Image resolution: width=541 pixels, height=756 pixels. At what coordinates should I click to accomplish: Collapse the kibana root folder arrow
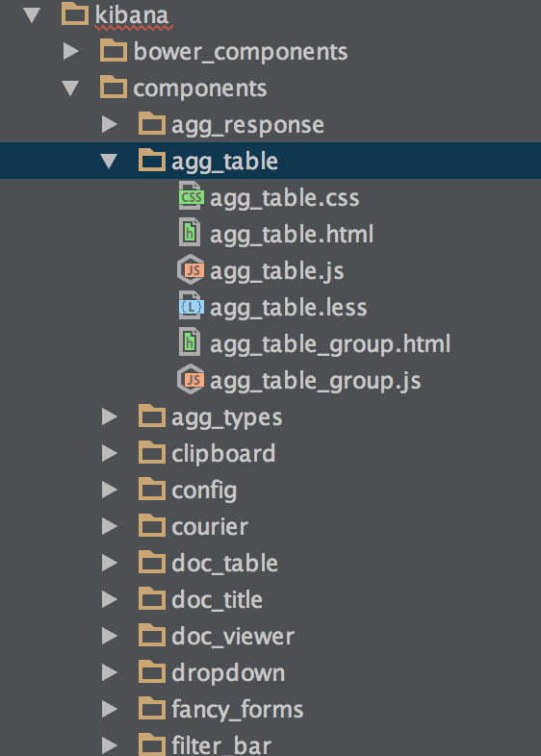pyautogui.click(x=32, y=14)
